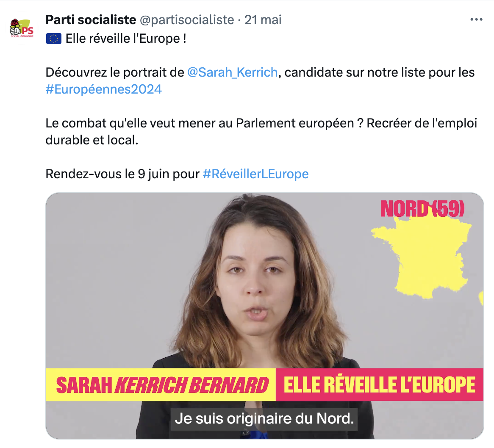The image size is (494, 448).
Task: Visit the @Sarah_Kerrich mention
Action: 232,72
